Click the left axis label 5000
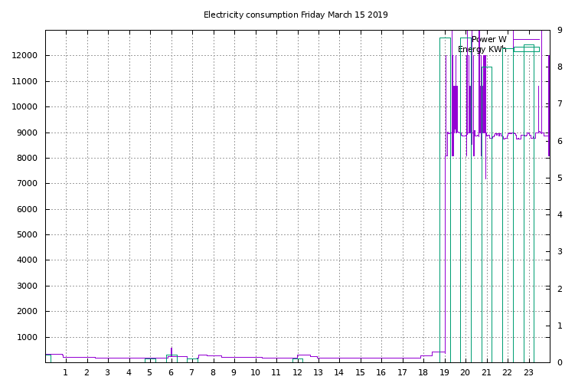This screenshot has height=383, width=588. (x=27, y=235)
